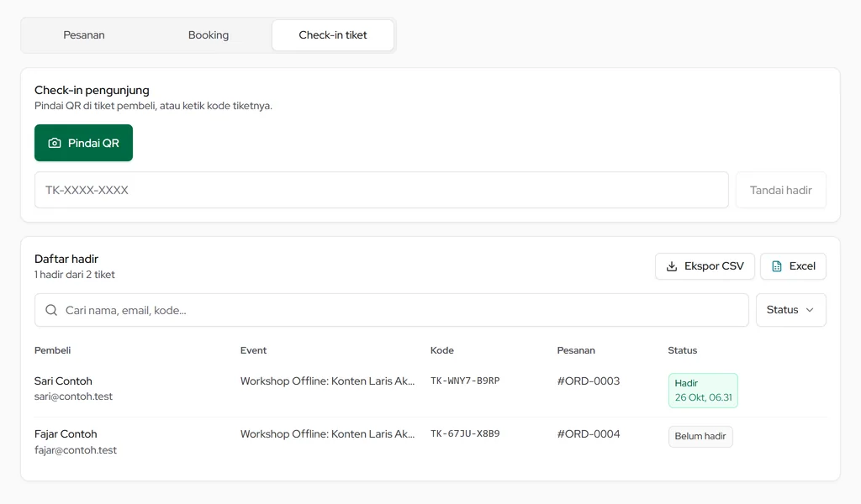Select the Fajar Contoh row name
This screenshot has height=504, width=861.
click(66, 433)
